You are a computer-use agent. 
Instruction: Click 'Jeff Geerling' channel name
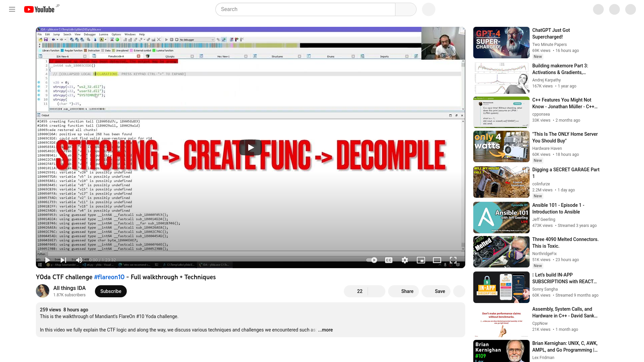544,220
